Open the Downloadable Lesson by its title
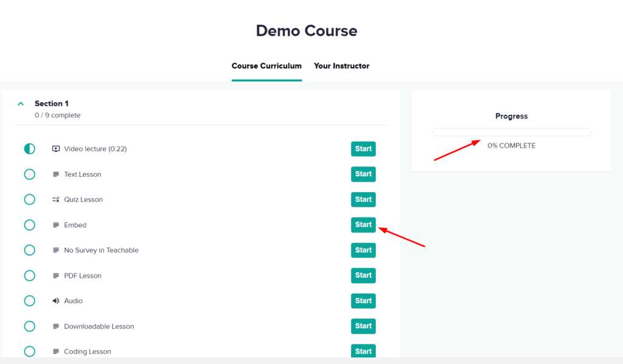Viewport: 623px width, 364px height. (x=99, y=326)
